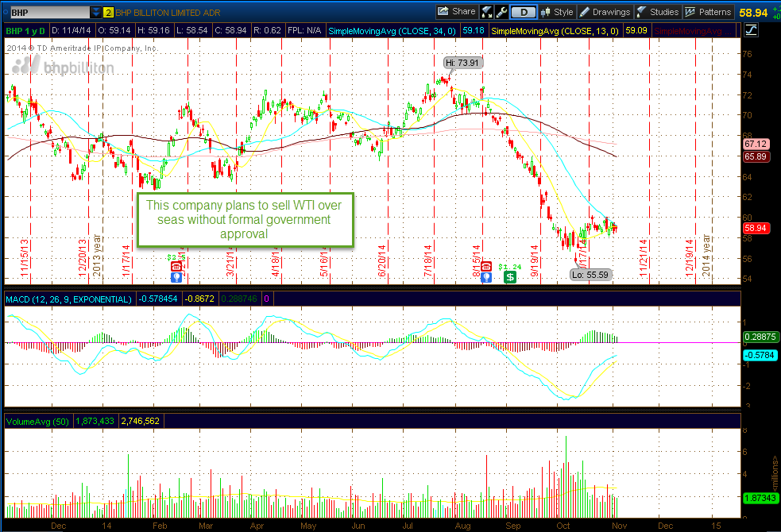This screenshot has height=532, width=781.
Task: Click the MACD (12, 26, 9, EXPONENTIAL) label
Action: (69, 299)
